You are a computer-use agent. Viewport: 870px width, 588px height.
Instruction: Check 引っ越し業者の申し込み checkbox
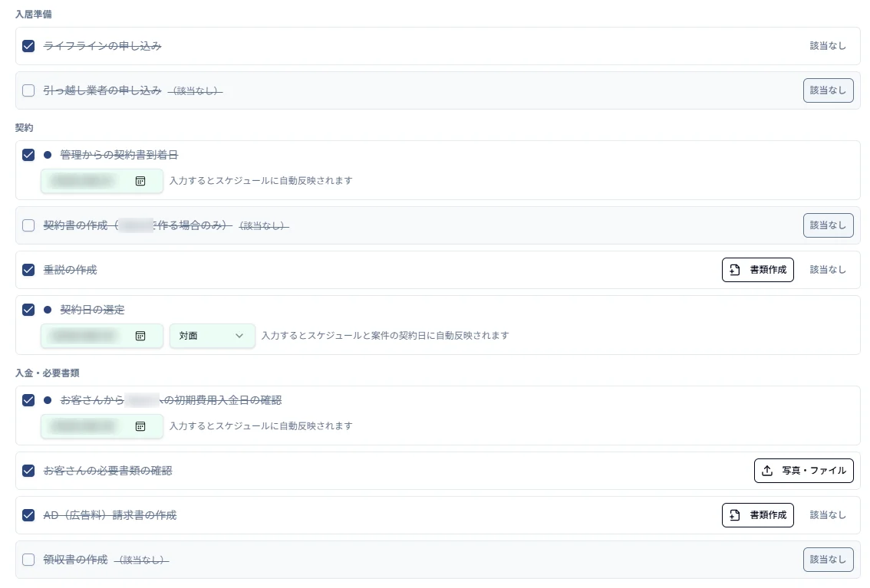point(28,90)
